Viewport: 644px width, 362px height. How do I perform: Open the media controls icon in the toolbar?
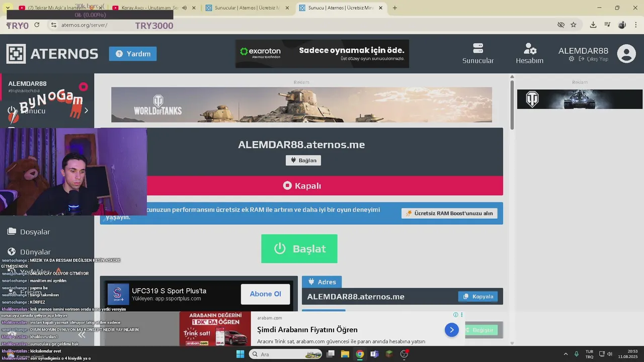click(607, 25)
